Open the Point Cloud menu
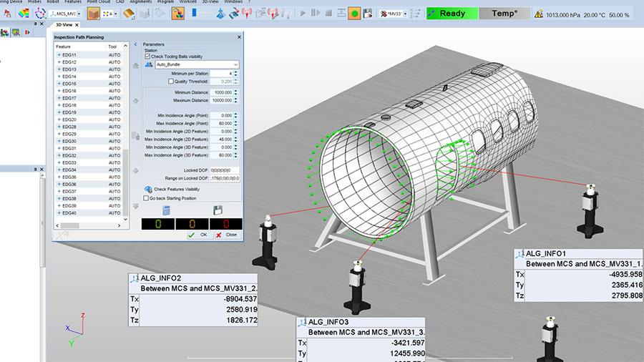This screenshot has width=644, height=362. pos(99,2)
